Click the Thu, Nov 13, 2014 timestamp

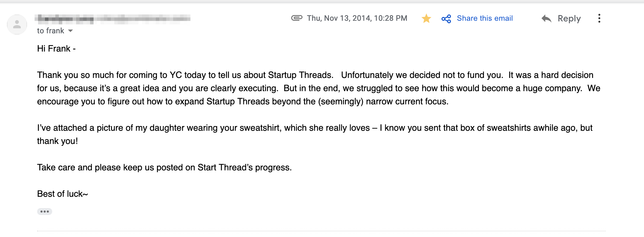(357, 18)
